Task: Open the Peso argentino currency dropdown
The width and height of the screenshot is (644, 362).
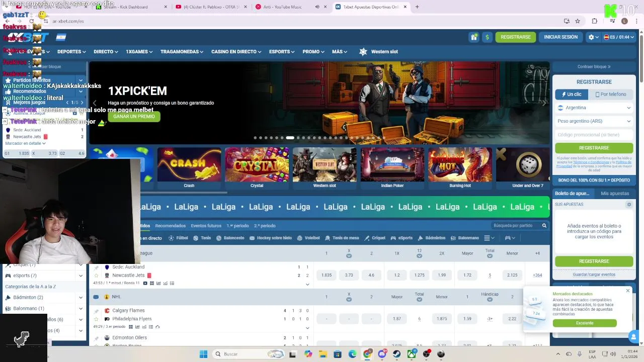Action: [x=594, y=121]
